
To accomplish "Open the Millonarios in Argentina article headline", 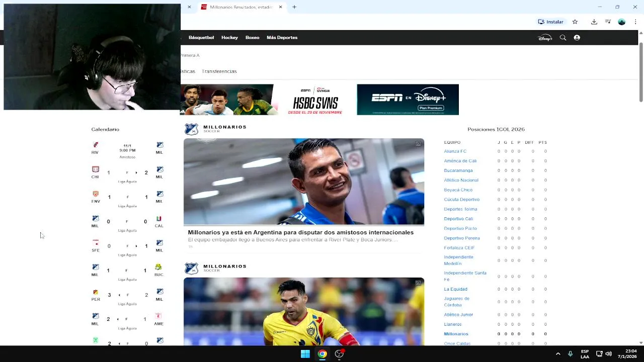I will coord(301,232).
